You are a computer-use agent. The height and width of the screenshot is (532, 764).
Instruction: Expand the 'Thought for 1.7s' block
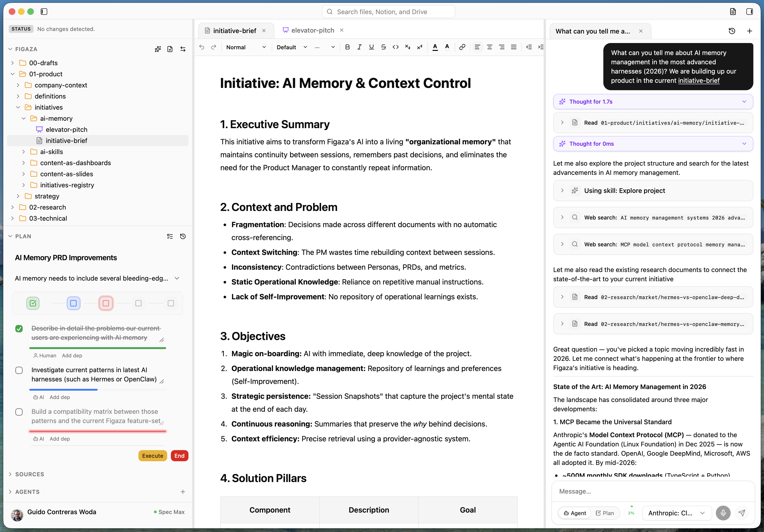pos(653,102)
